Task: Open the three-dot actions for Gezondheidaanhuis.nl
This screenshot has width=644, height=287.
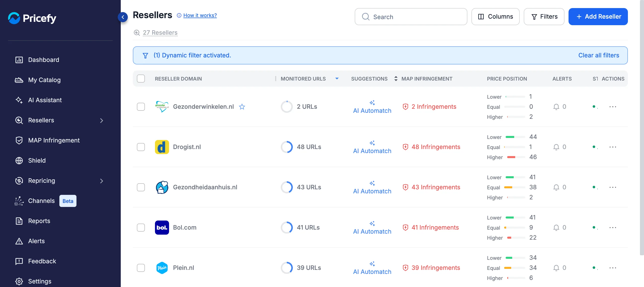Action: 613,187
